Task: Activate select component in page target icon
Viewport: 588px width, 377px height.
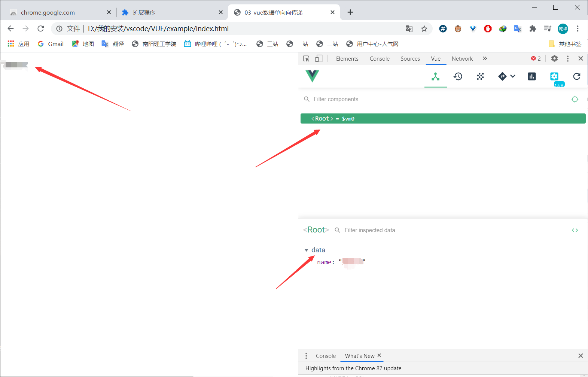Action: point(575,99)
